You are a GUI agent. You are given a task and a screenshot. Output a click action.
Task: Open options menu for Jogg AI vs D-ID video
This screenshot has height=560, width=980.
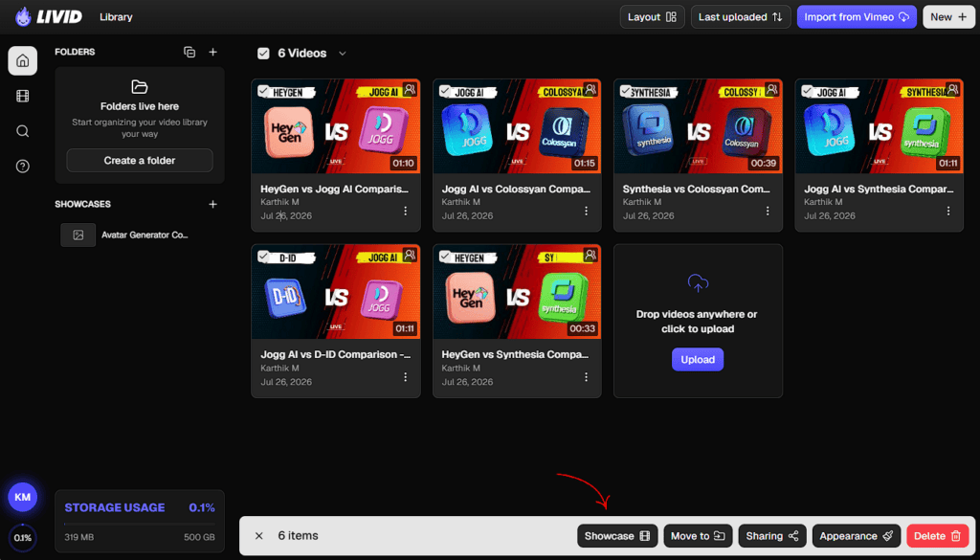[x=405, y=377]
